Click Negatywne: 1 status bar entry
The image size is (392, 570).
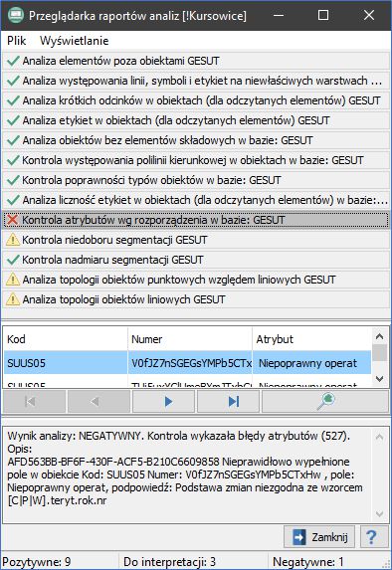pyautogui.click(x=308, y=562)
